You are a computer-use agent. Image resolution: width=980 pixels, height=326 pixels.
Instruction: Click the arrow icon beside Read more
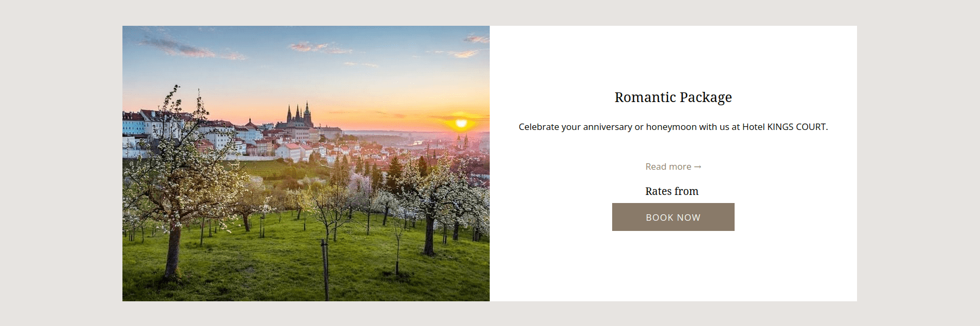[698, 167]
